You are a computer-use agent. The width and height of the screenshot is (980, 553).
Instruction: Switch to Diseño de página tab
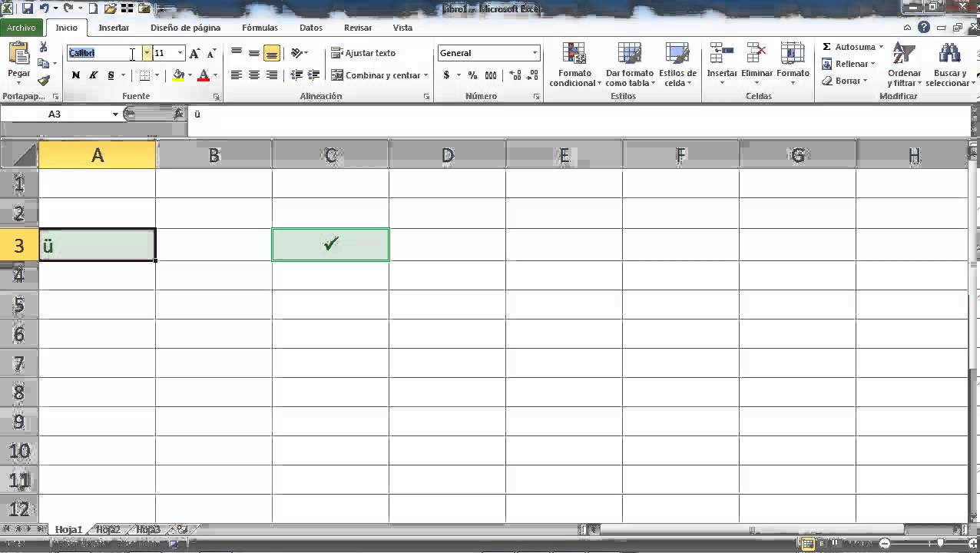pos(185,28)
